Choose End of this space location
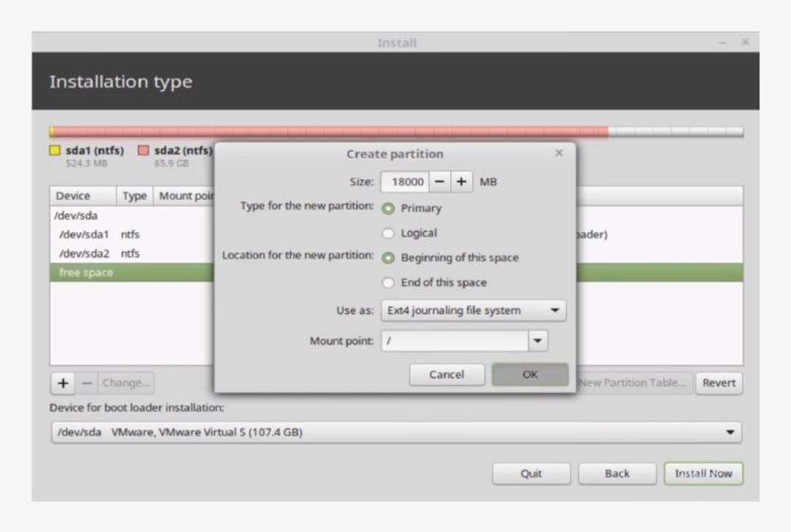 pyautogui.click(x=388, y=282)
